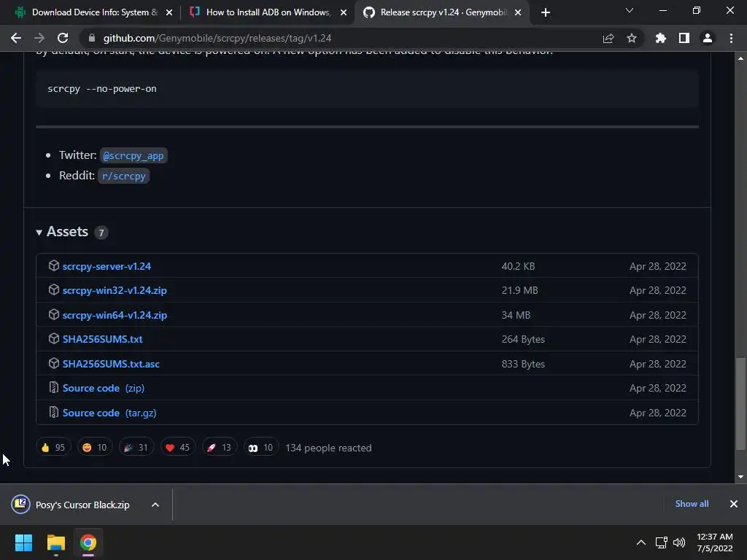Click scrollbar up arrow
The image size is (747, 560).
[x=740, y=58]
